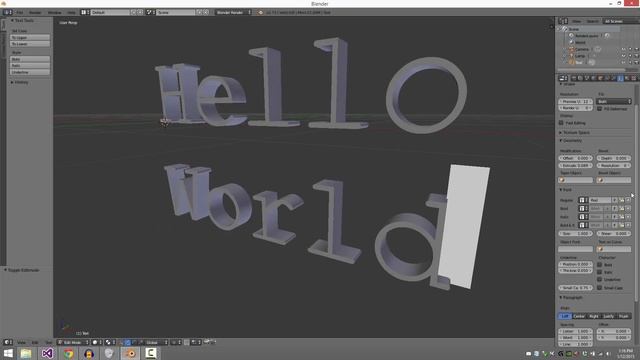Image resolution: width=640 pixels, height=360 pixels.
Task: Open the Windows Start menu
Action: click(8, 353)
